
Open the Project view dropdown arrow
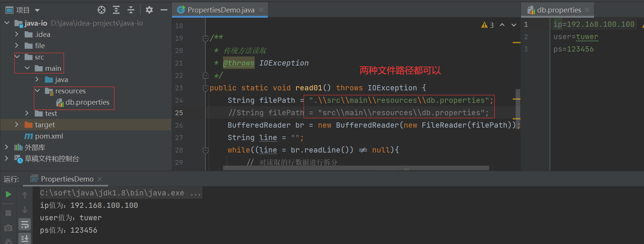pyautogui.click(x=37, y=10)
